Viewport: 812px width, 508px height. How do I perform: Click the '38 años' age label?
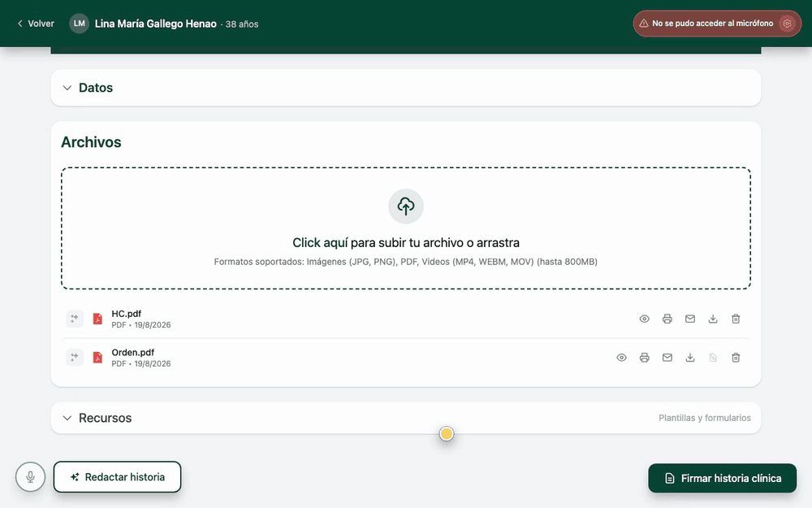[242, 24]
